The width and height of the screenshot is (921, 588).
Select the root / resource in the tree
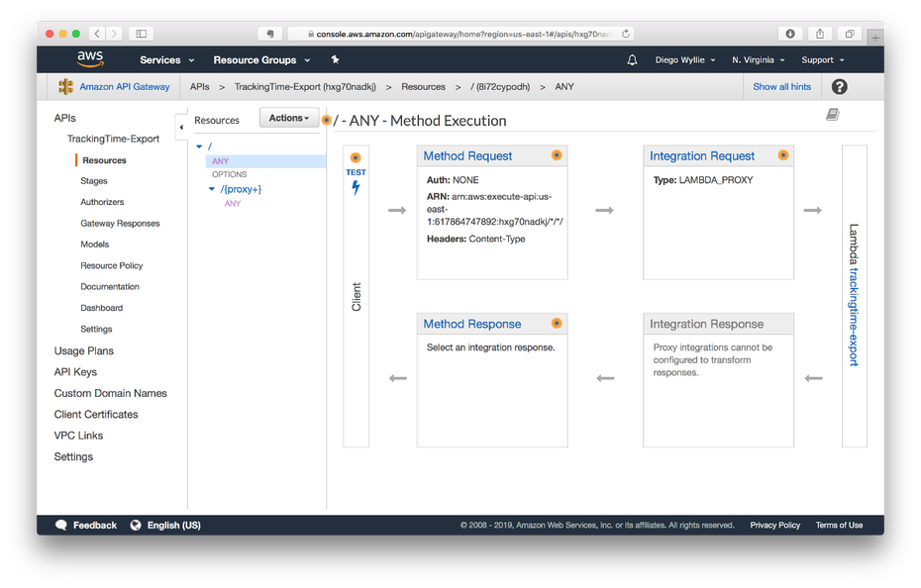[210, 147]
